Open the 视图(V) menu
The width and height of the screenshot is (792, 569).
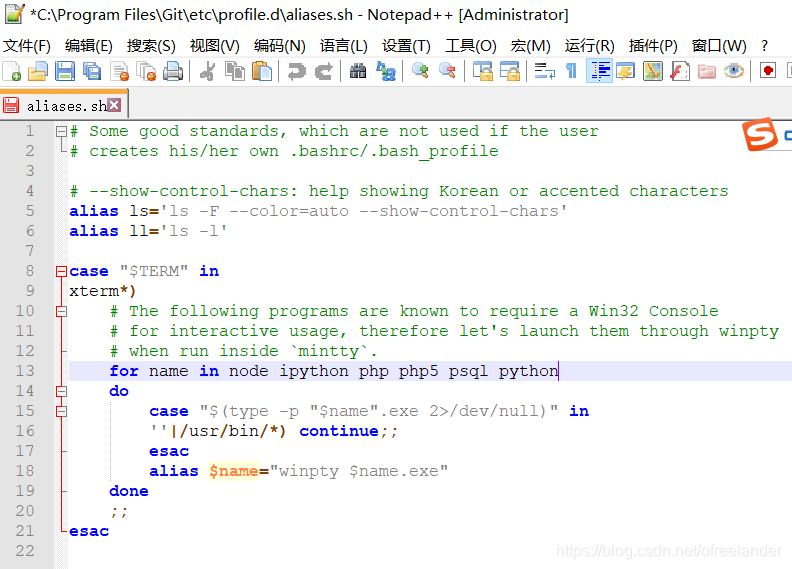click(x=214, y=46)
